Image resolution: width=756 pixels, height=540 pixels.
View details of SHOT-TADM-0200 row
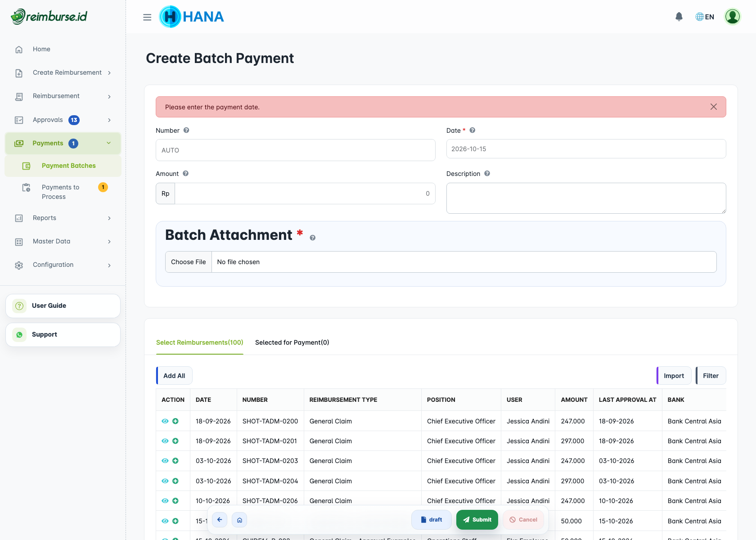[x=165, y=421]
